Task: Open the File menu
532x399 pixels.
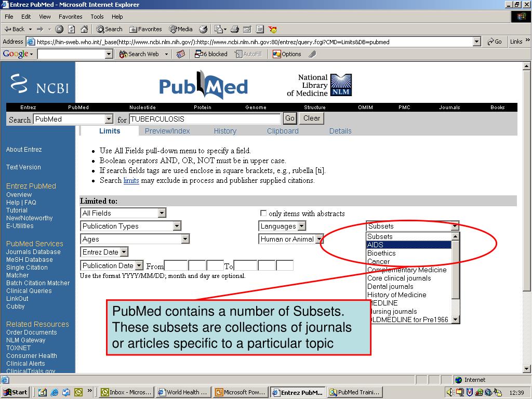Action: pyautogui.click(x=9, y=17)
